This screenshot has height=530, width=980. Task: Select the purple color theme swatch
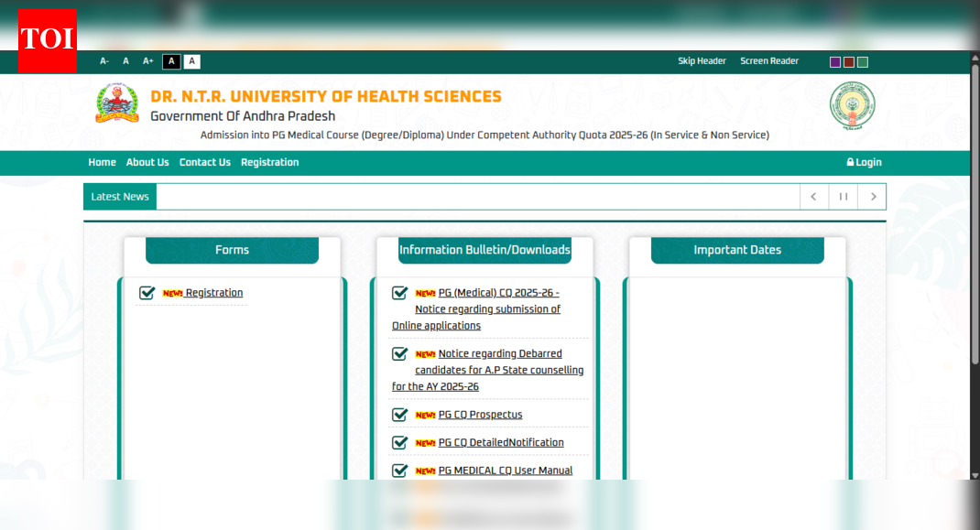(835, 62)
